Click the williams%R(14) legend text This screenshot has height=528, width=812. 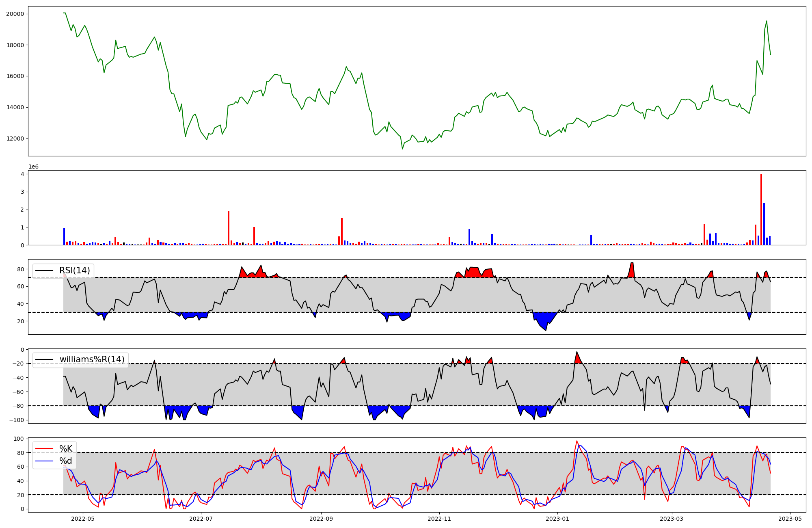pyautogui.click(x=92, y=359)
